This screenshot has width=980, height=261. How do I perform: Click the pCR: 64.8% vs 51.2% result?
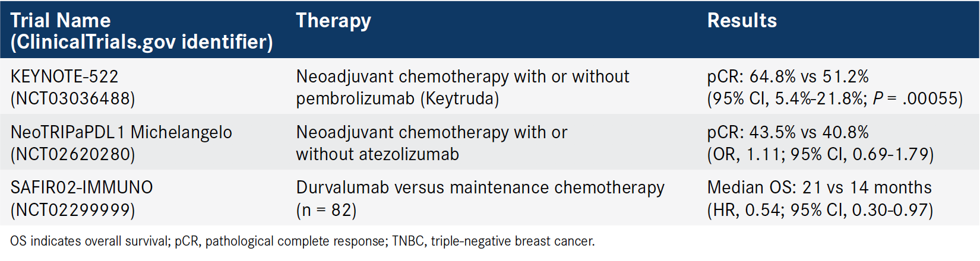pos(788,77)
